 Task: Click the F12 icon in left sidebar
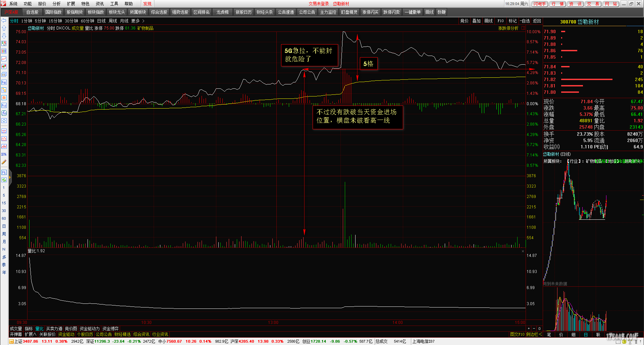[4, 105]
